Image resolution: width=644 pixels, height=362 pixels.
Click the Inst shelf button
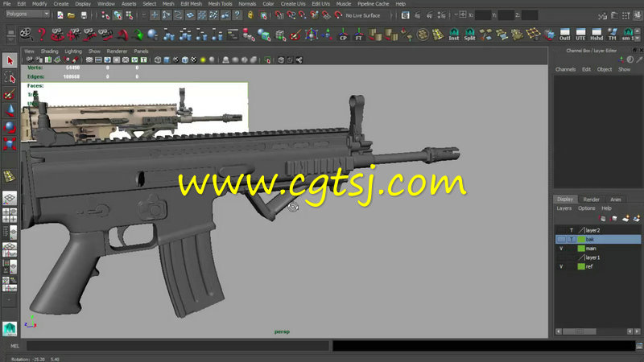454,35
